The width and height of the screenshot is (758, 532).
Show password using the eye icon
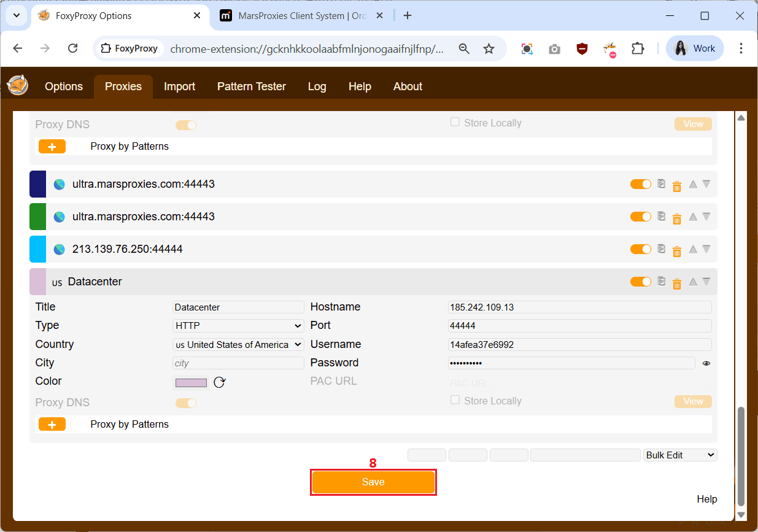point(706,363)
